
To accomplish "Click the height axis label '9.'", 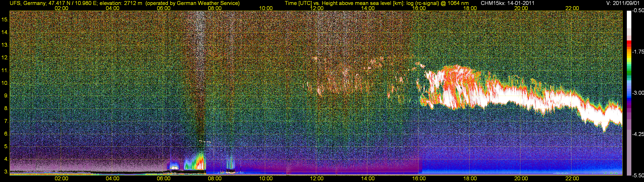I will click(x=6, y=96).
